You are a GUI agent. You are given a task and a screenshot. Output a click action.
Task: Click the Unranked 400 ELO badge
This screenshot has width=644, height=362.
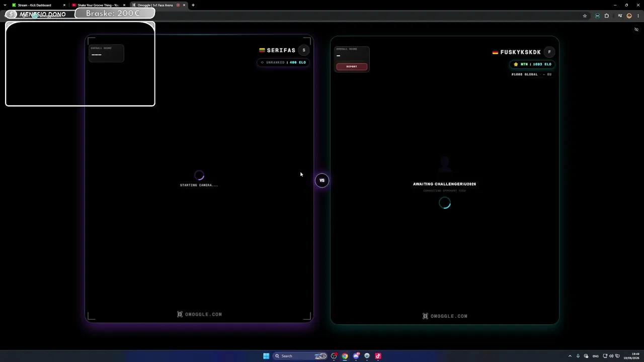click(x=283, y=62)
